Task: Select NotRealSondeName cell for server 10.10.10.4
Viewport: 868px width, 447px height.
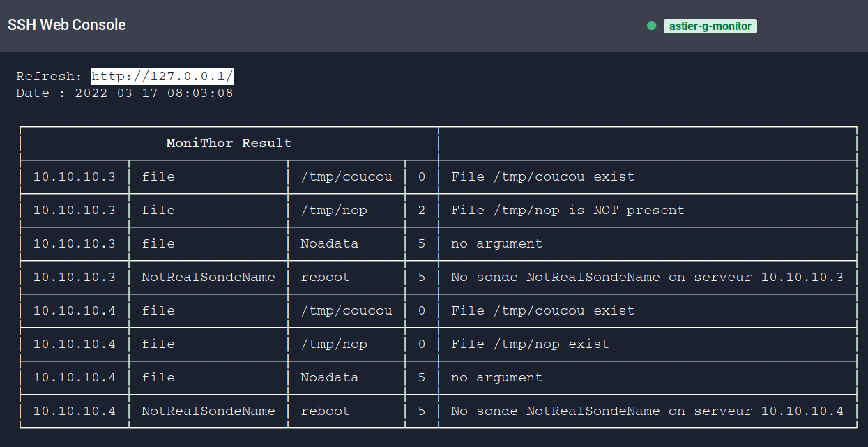Action: [208, 411]
